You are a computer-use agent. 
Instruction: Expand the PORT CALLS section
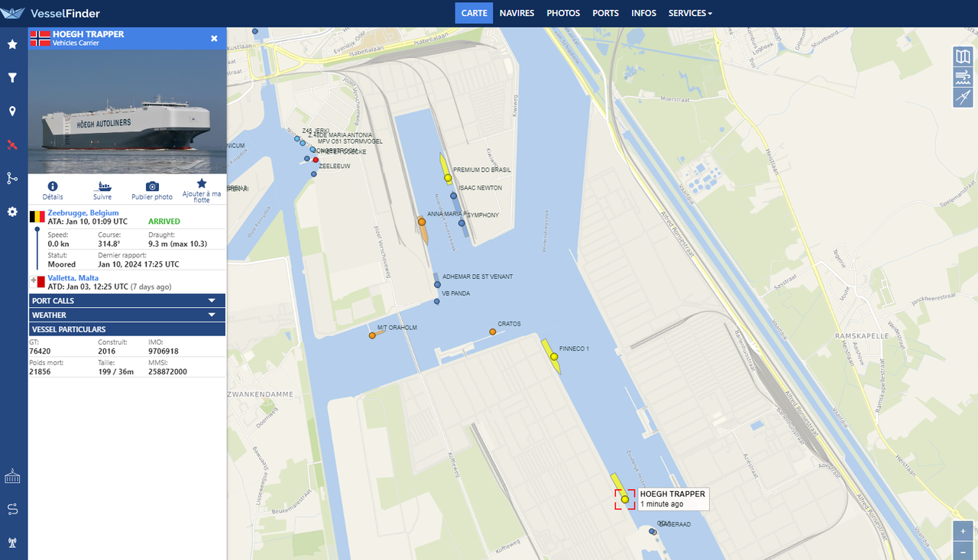[127, 300]
